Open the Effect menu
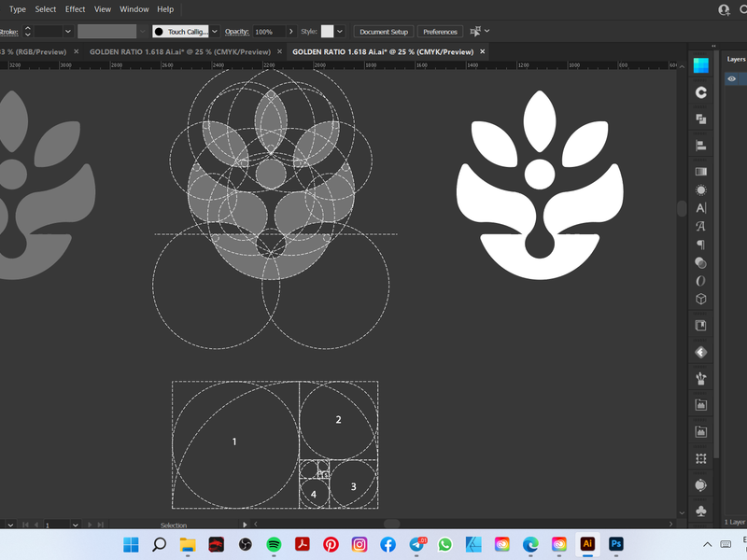The width and height of the screenshot is (747, 560). coord(75,9)
